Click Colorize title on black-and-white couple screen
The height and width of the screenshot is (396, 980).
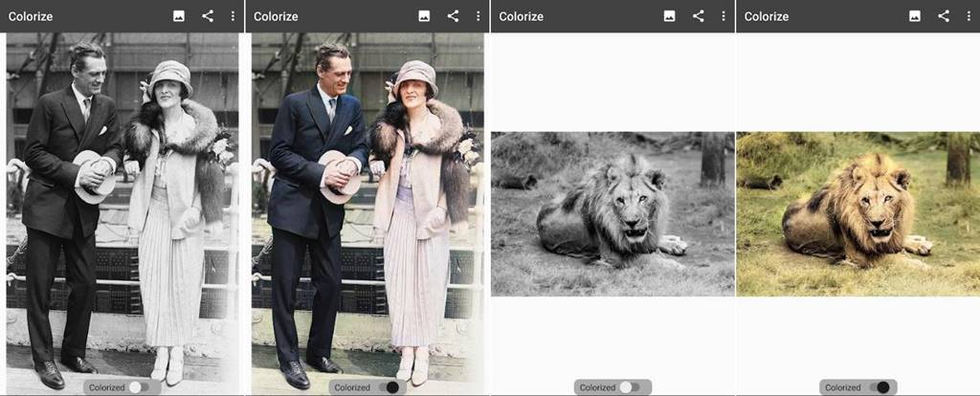31,17
